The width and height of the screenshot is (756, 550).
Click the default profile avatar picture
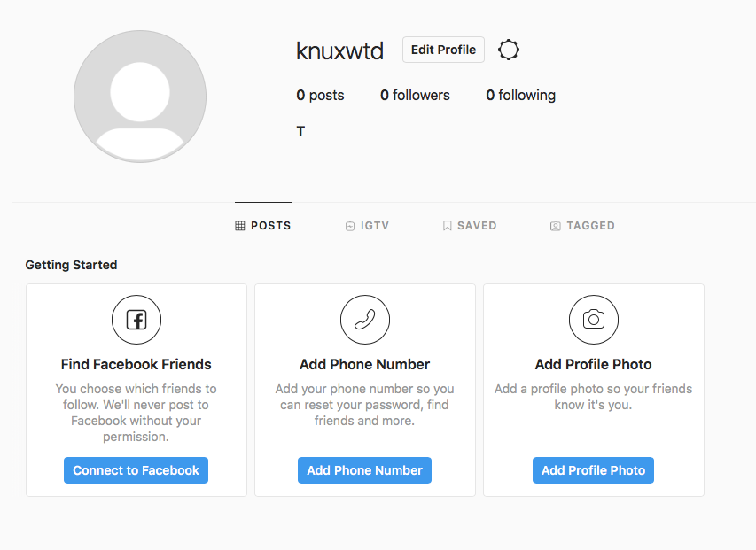click(140, 97)
